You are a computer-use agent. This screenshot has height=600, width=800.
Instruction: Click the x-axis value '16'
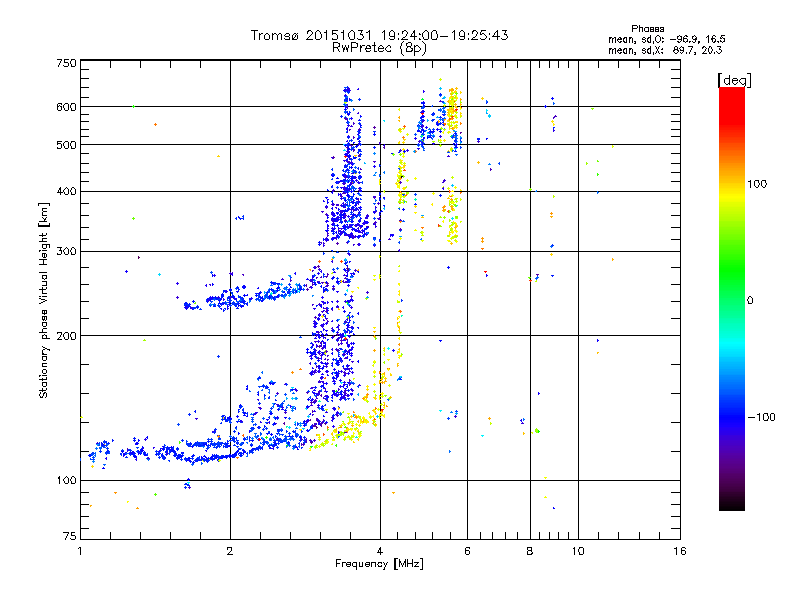[680, 551]
